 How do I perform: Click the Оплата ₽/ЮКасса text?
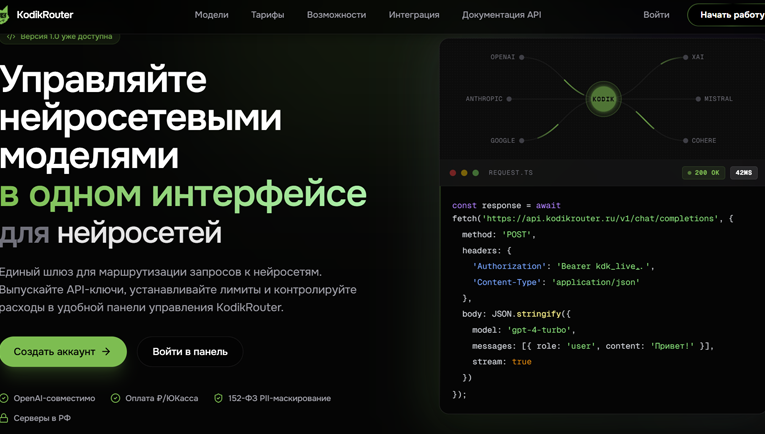(161, 398)
